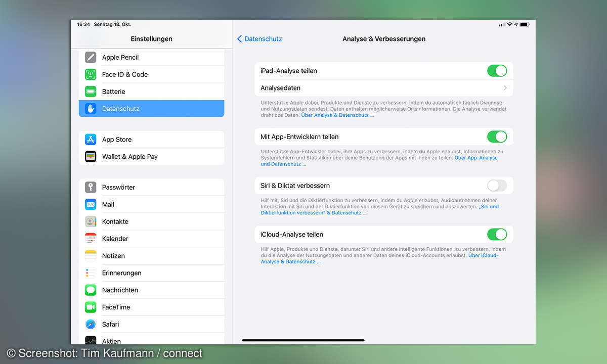Open Safari settings row

pyautogui.click(x=151, y=324)
